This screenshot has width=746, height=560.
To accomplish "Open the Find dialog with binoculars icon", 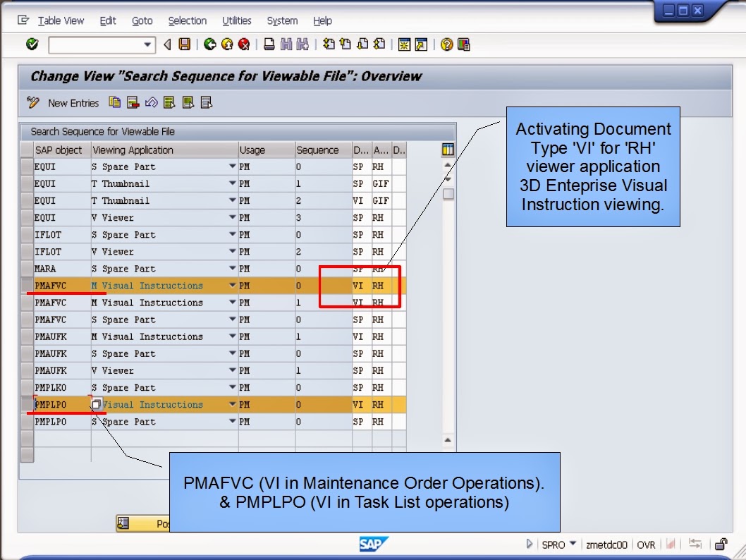I will pyautogui.click(x=286, y=44).
